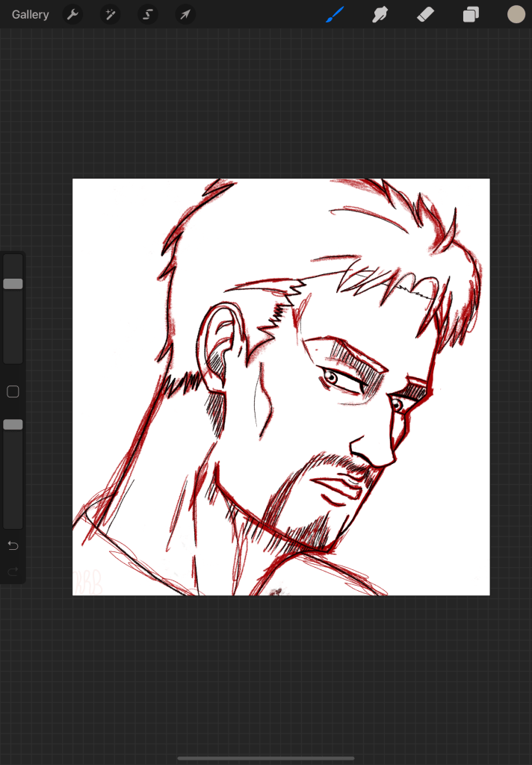Viewport: 532px width, 765px height.
Task: Adjust the brush opacity slider handle
Action: [13, 424]
